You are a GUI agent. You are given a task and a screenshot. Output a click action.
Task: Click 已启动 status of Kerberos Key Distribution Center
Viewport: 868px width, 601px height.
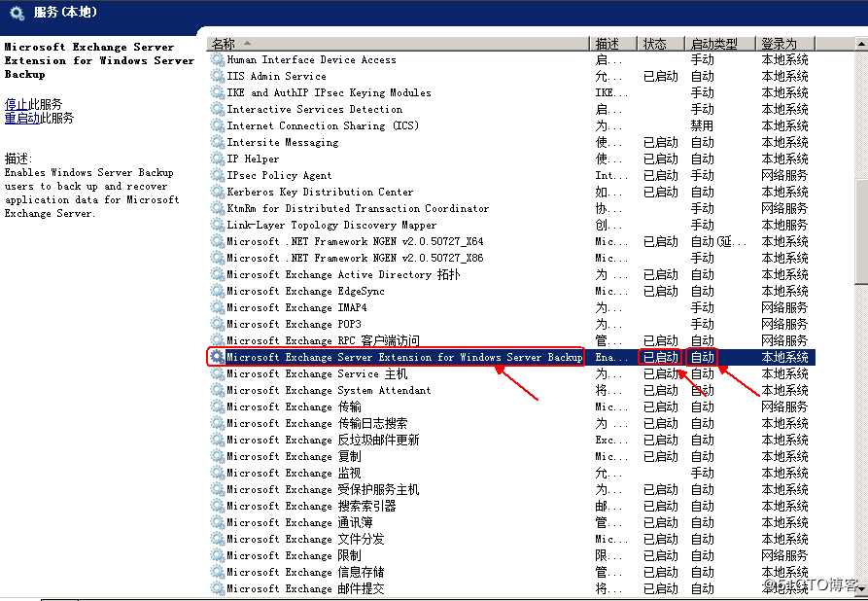pos(660,192)
